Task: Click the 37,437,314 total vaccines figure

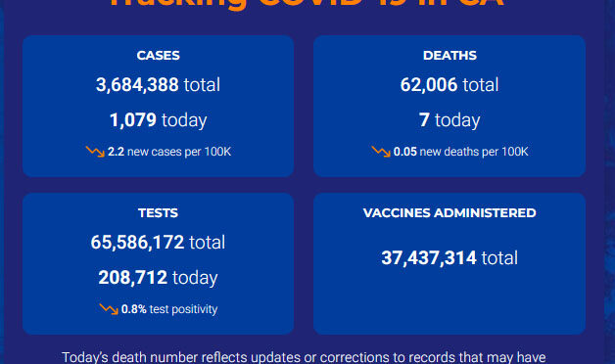Action: pos(449,257)
